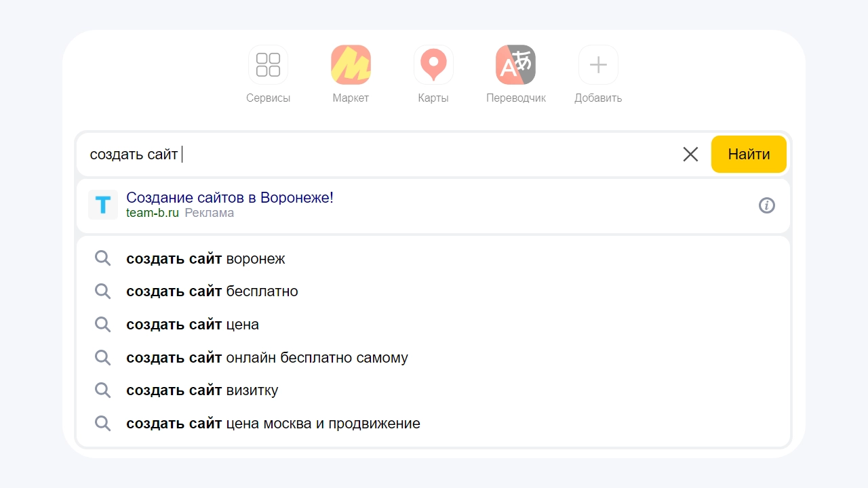Click the Добавить plus shortcut icon
Screen dimensions: 868x488
[x=598, y=65]
